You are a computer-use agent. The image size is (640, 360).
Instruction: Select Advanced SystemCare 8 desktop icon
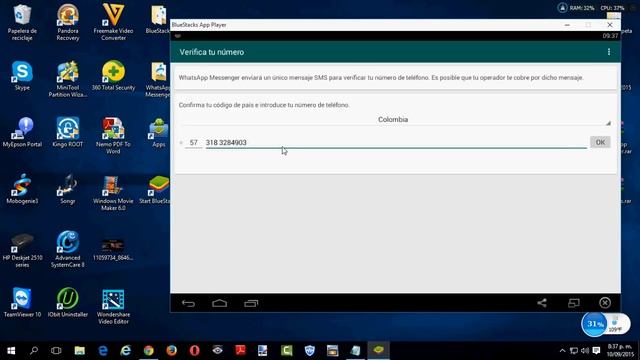click(68, 249)
